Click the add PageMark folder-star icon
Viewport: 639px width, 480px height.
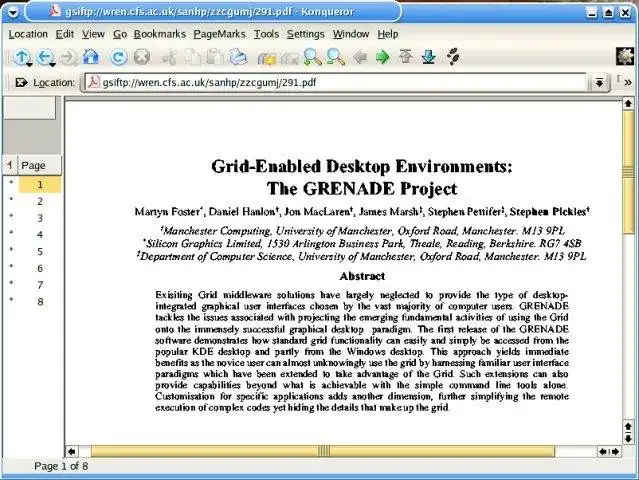pos(267,58)
